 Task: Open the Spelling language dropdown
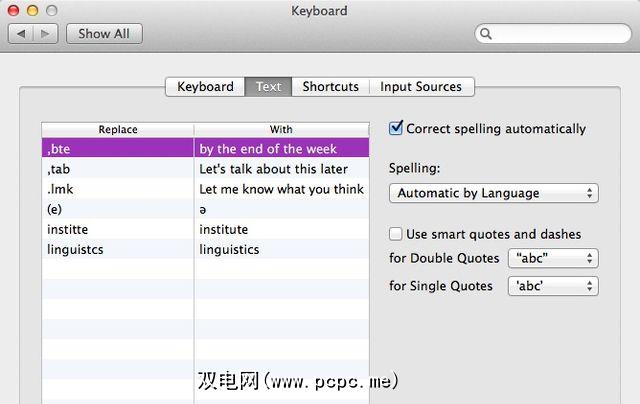coord(493,193)
